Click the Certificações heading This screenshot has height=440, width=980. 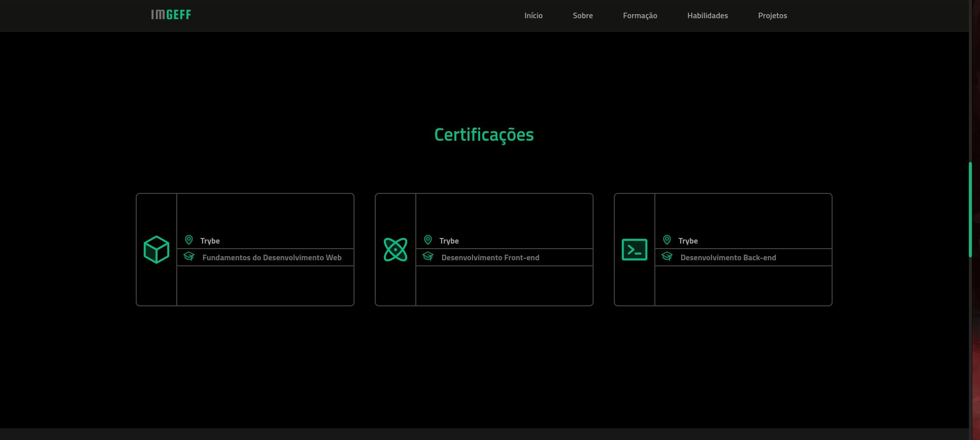(484, 135)
